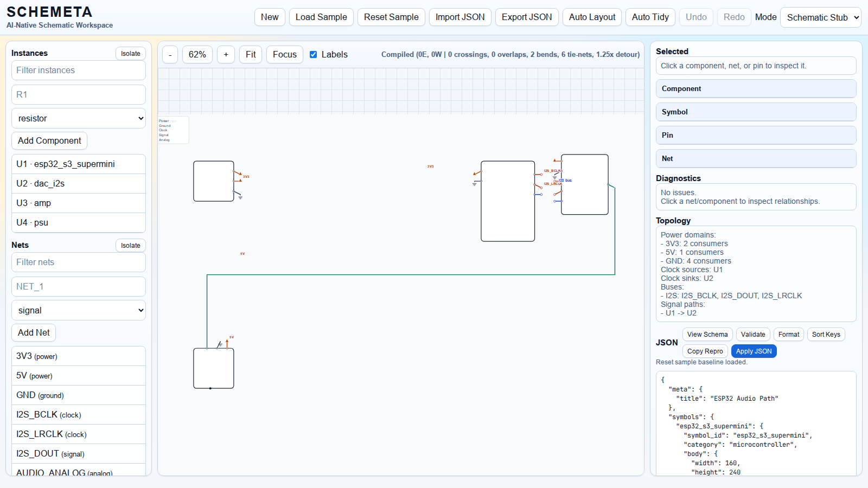Open the signal net type dropdown
Image resolution: width=868 pixels, height=488 pixels.
click(79, 310)
